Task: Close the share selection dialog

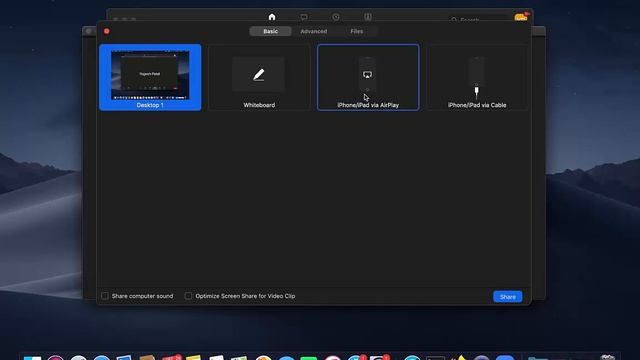Action: click(x=107, y=31)
